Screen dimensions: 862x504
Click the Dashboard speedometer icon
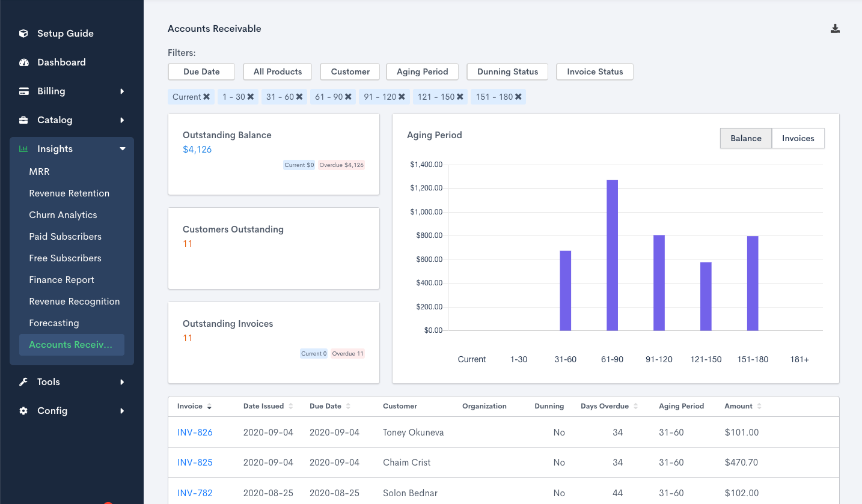pos(23,62)
